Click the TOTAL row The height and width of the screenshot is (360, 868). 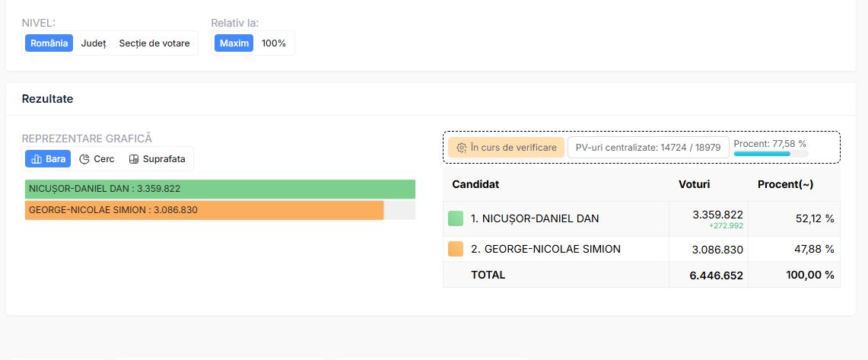tap(641, 275)
